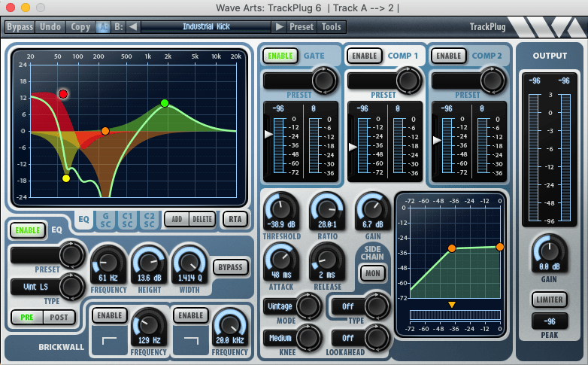This screenshot has width=588, height=365.
Task: Click the orange end point on dynamics graph
Action: click(500, 247)
